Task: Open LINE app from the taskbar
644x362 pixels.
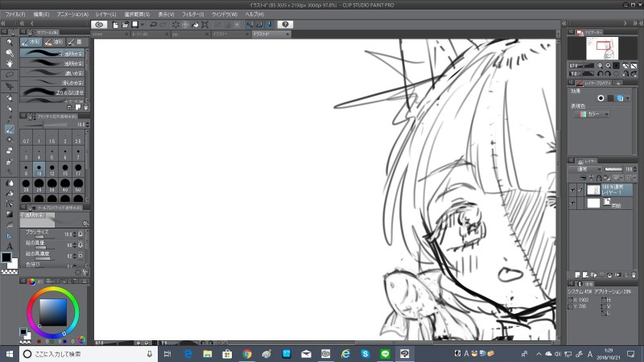Action: 385,354
